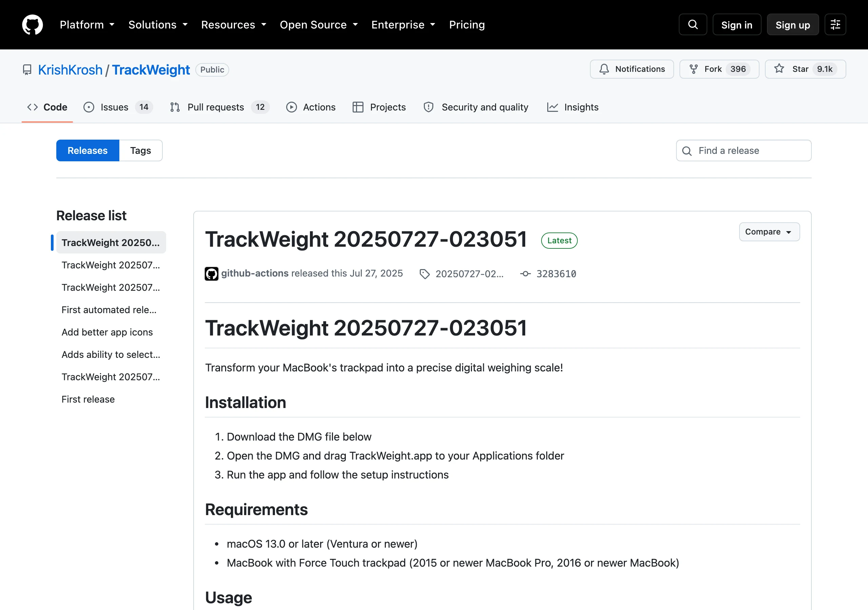Viewport: 868px width, 610px height.
Task: Click the Fork 396 button
Action: 719,69
